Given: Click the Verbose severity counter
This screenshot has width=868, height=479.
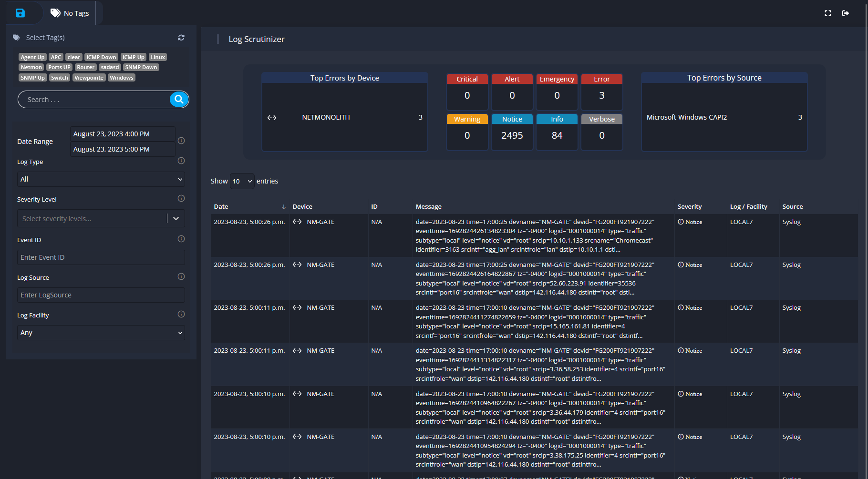Looking at the screenshot, I should pos(602,132).
